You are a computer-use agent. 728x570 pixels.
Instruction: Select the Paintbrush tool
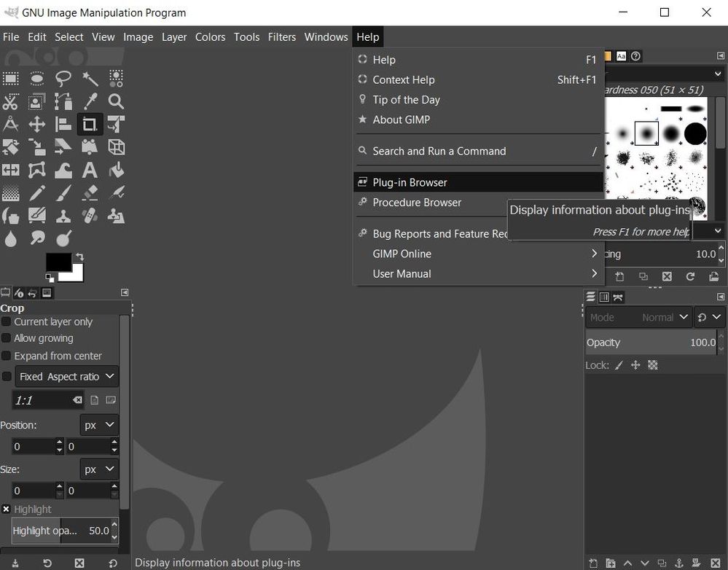click(63, 192)
